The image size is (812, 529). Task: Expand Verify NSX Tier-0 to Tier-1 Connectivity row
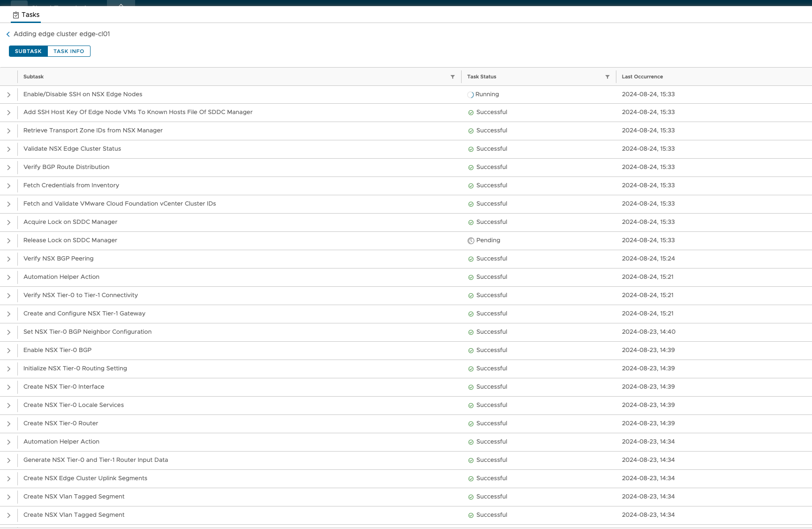point(8,296)
